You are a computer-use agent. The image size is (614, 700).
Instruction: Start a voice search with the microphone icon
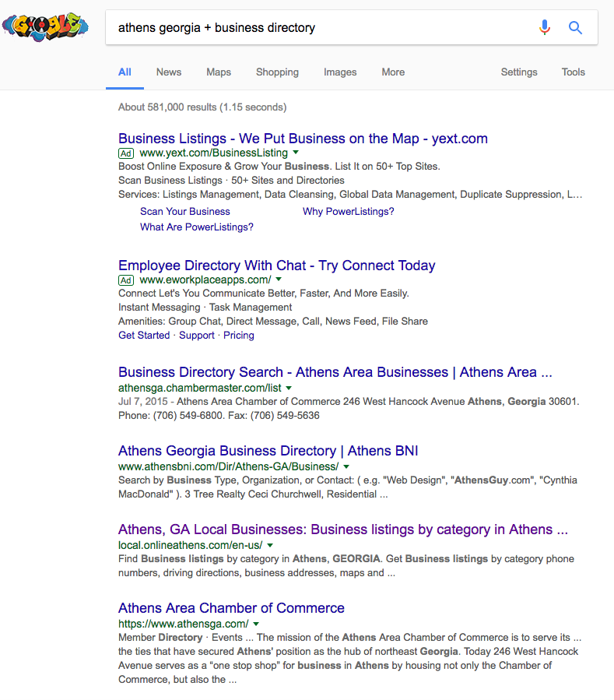[x=545, y=27]
